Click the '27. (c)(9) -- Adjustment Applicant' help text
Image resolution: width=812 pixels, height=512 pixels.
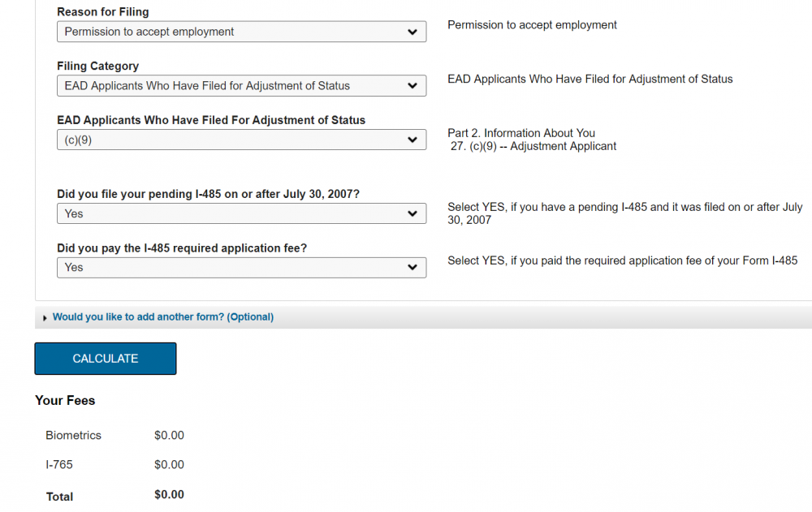[x=533, y=147]
